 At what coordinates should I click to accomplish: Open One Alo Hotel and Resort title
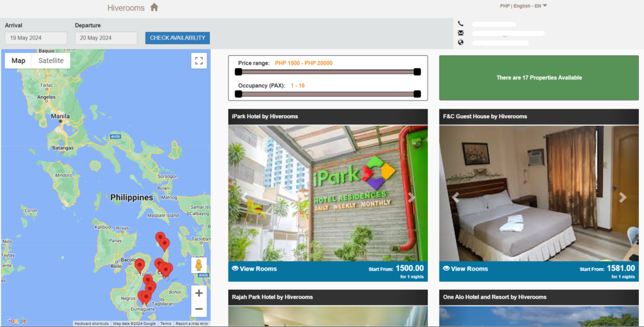click(494, 297)
